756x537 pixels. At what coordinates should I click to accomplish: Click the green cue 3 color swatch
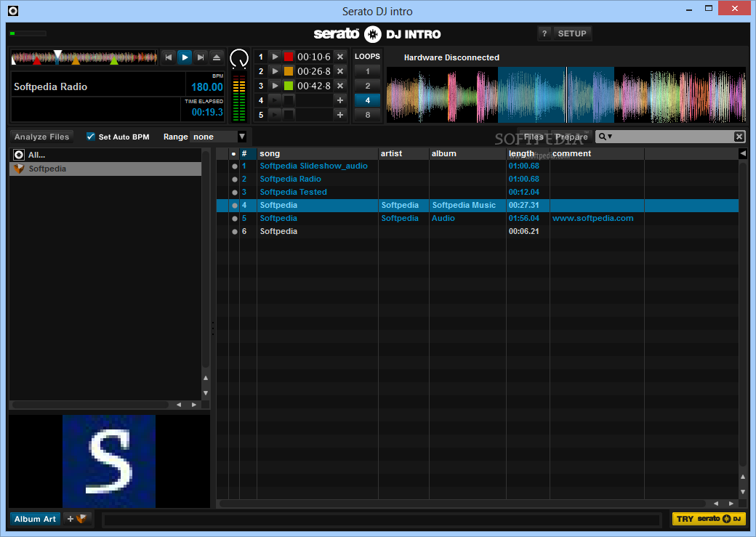coord(289,86)
